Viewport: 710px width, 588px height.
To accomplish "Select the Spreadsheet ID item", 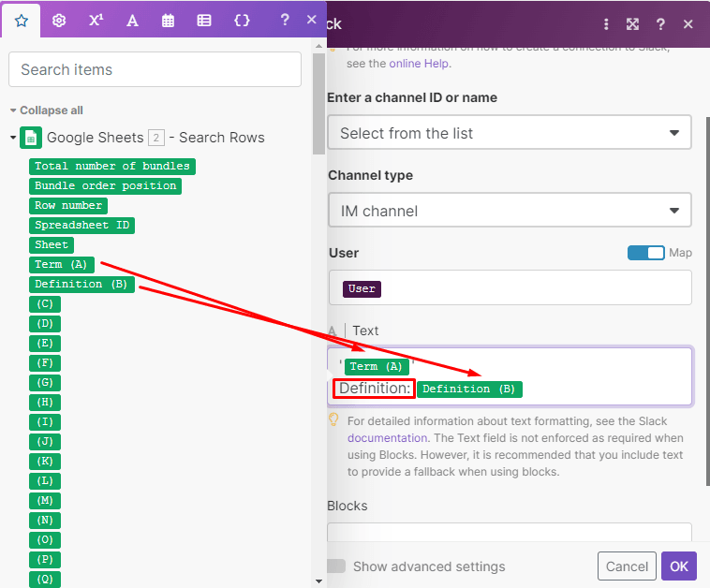I will click(x=81, y=225).
